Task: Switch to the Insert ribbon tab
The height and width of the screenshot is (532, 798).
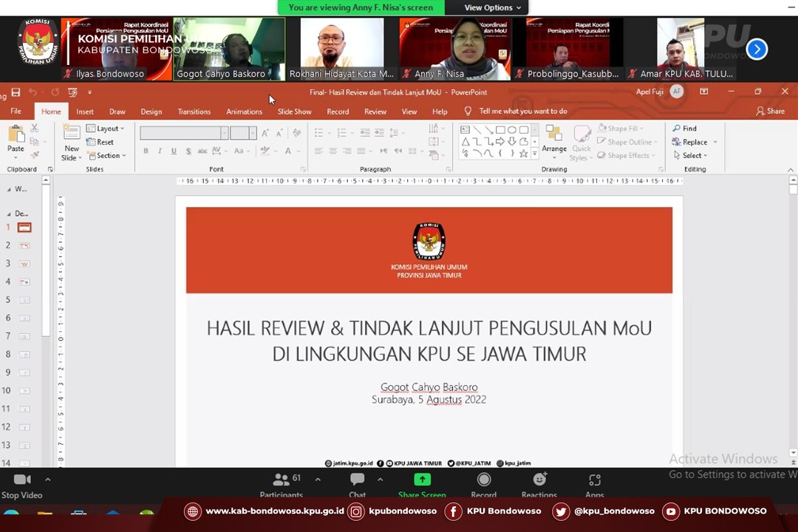Action: 85,112
